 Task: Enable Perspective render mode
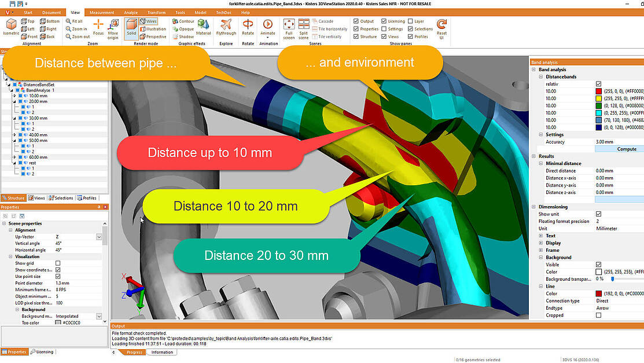(x=153, y=36)
